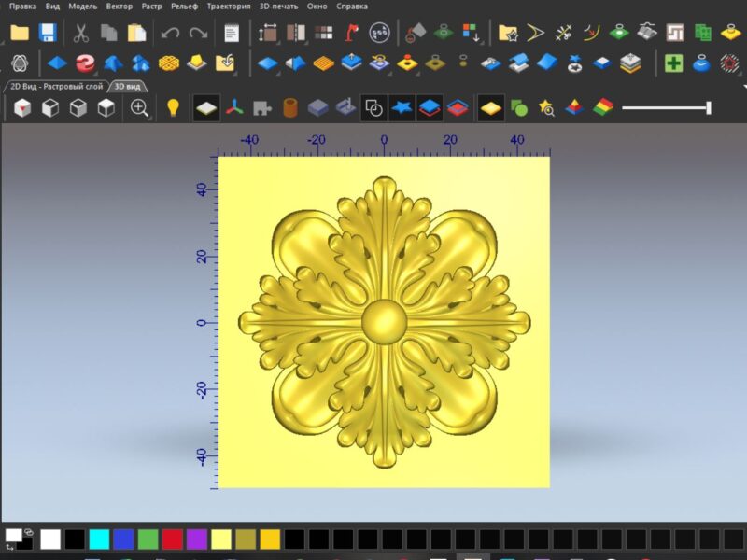Click the gray puzzle piece icon
The width and height of the screenshot is (747, 560).
point(262,107)
